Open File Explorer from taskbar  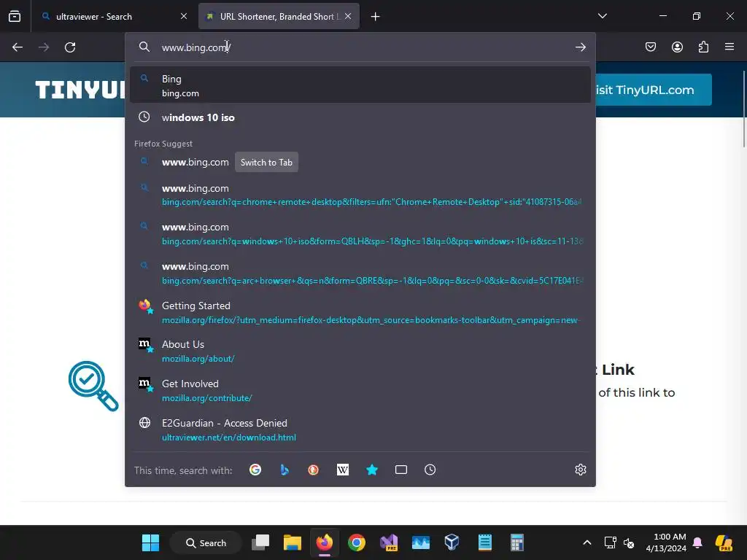(x=293, y=542)
